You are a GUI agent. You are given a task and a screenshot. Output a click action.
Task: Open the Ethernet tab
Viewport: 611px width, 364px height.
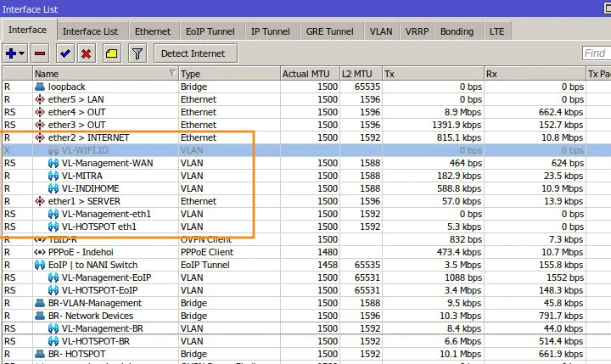coord(153,31)
